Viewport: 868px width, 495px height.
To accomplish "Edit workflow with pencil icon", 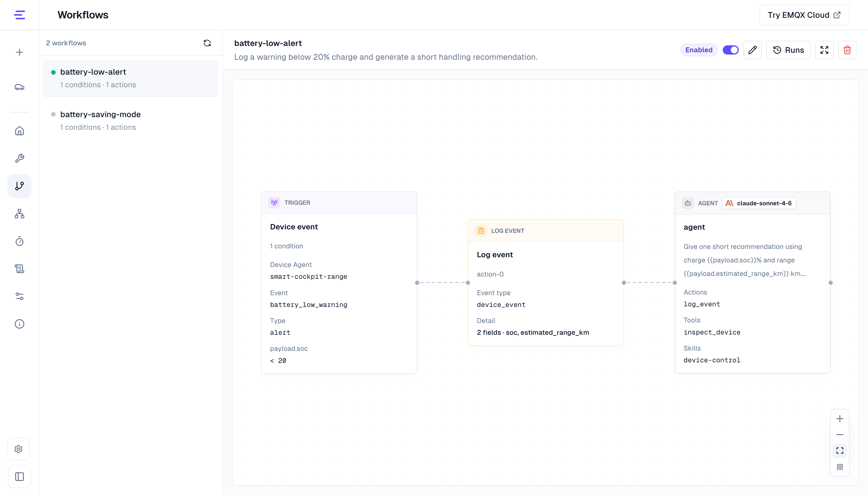I will (x=752, y=50).
